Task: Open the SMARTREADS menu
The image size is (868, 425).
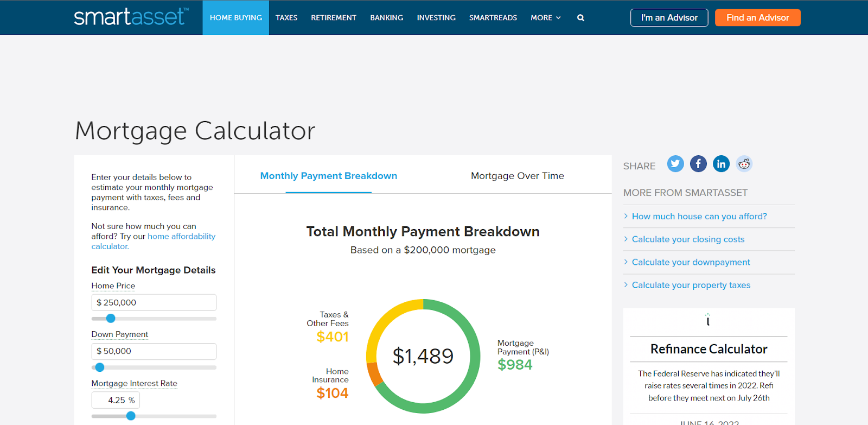Action: [x=493, y=18]
